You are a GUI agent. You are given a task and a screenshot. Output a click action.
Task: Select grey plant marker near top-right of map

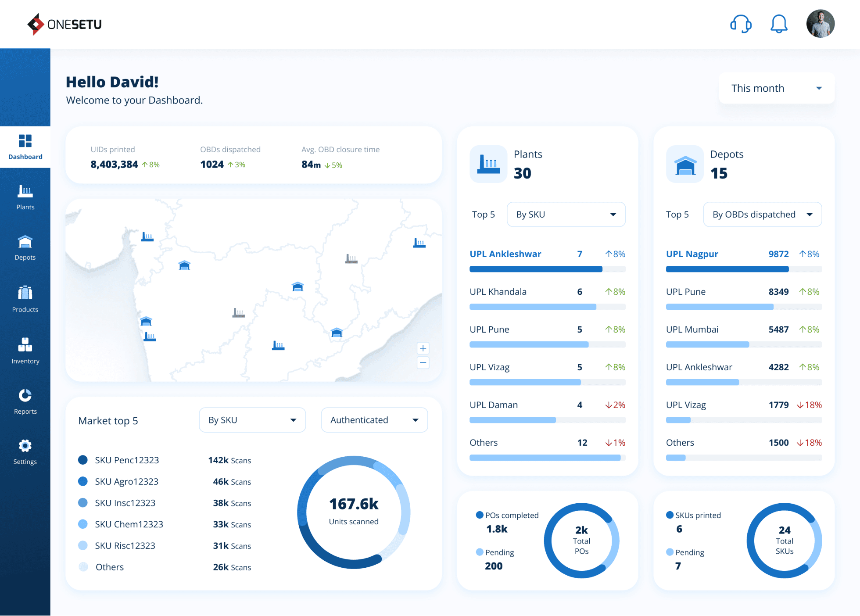(x=351, y=258)
